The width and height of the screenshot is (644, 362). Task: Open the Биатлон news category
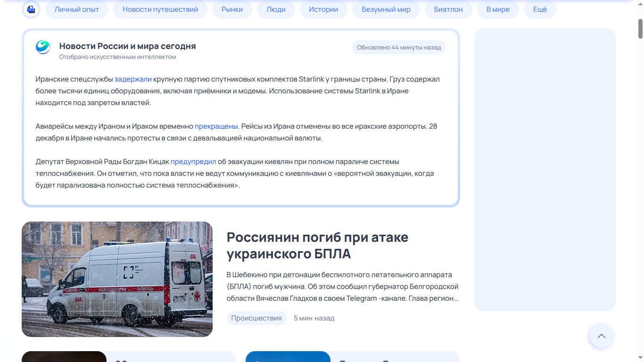coord(448,9)
